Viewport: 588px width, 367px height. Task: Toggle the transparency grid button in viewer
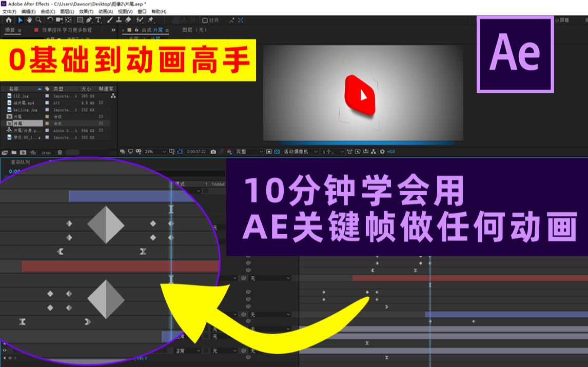point(277,152)
